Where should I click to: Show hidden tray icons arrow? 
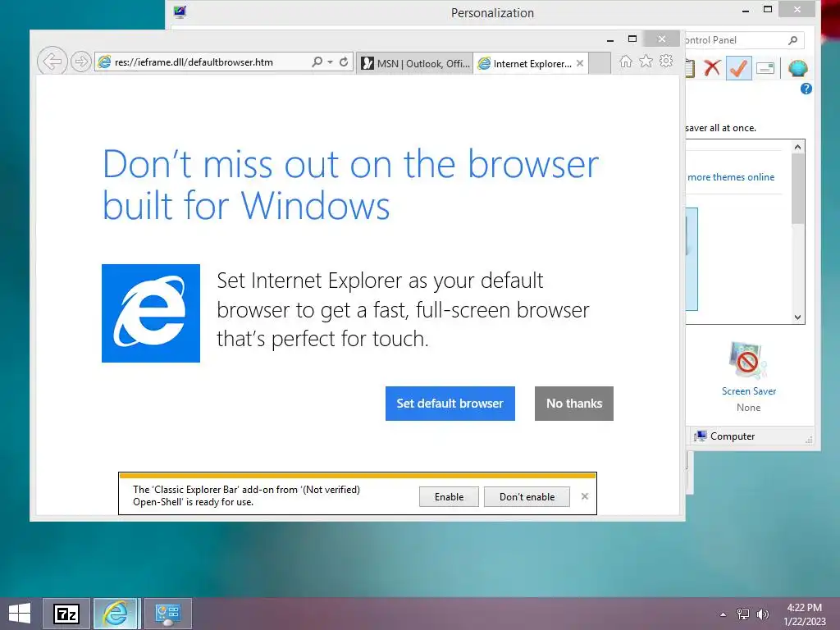point(724,614)
